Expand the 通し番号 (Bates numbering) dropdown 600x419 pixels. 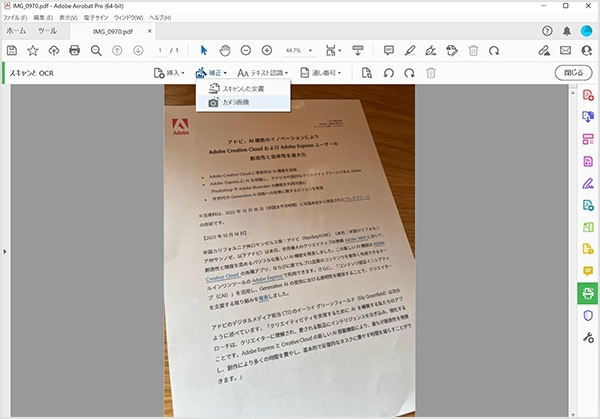[x=321, y=73]
